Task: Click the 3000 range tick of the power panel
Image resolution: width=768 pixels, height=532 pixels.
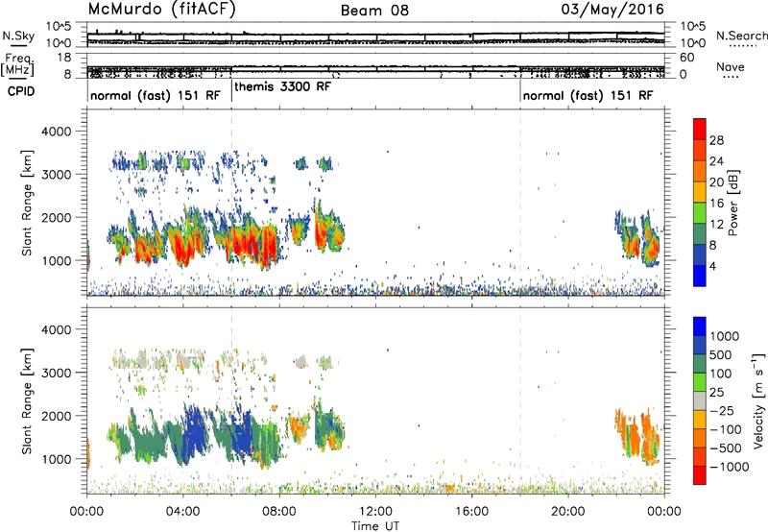Action: (57, 175)
